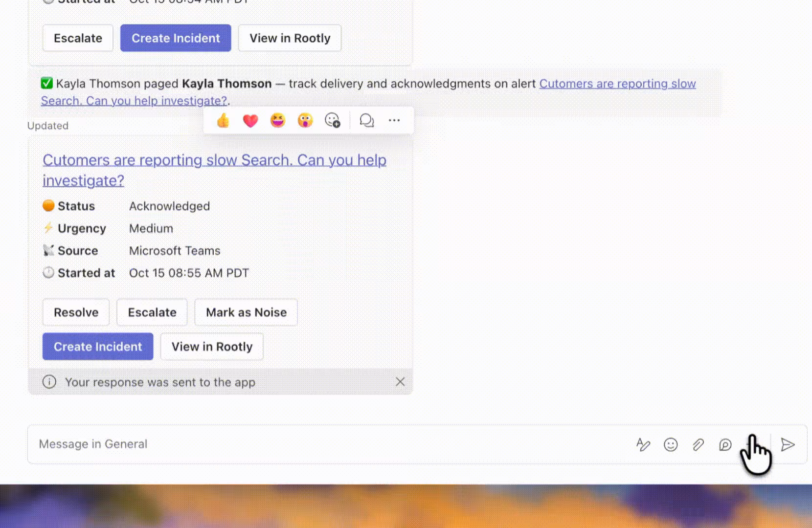This screenshot has width=812, height=528.
Task: Open View in Rootly on top card
Action: (290, 38)
